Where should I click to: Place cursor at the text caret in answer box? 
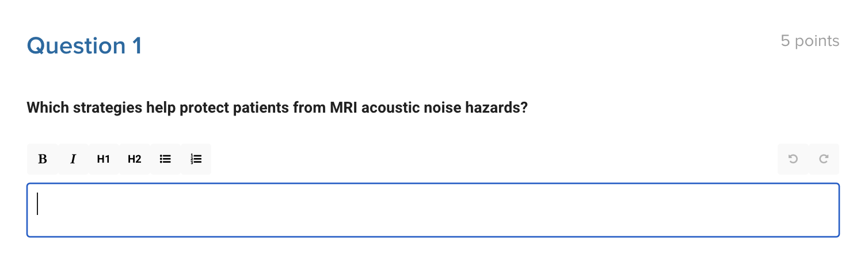[x=38, y=204]
